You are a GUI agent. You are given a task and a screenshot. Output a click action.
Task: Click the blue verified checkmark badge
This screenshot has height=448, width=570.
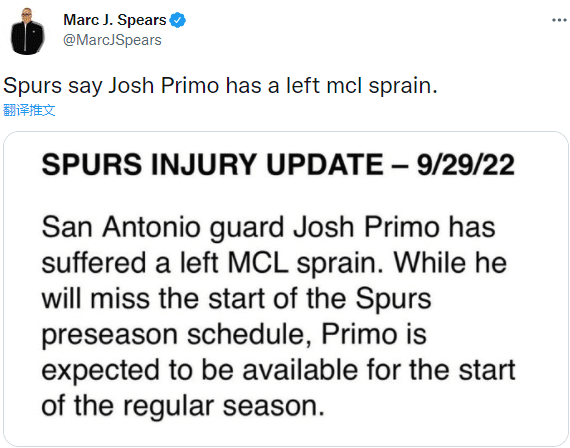177,20
